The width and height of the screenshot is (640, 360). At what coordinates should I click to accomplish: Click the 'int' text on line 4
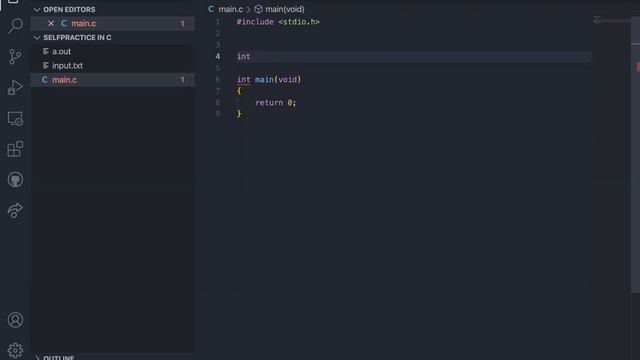[x=244, y=56]
